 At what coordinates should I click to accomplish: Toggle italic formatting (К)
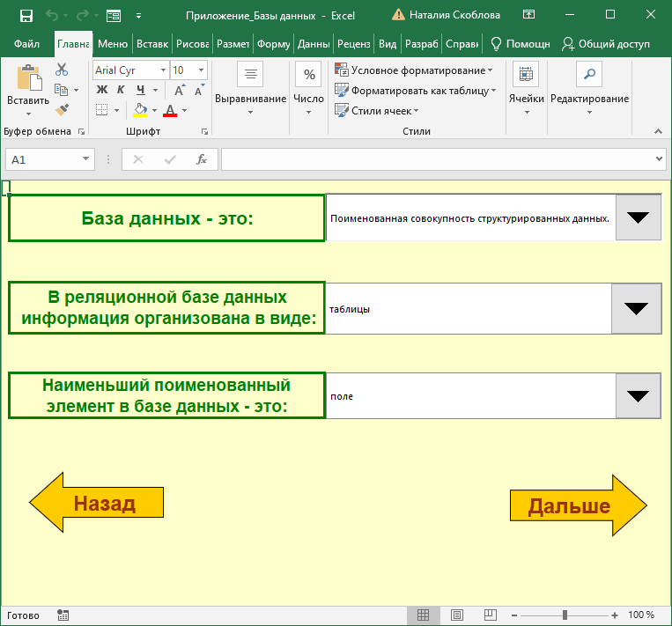point(121,90)
